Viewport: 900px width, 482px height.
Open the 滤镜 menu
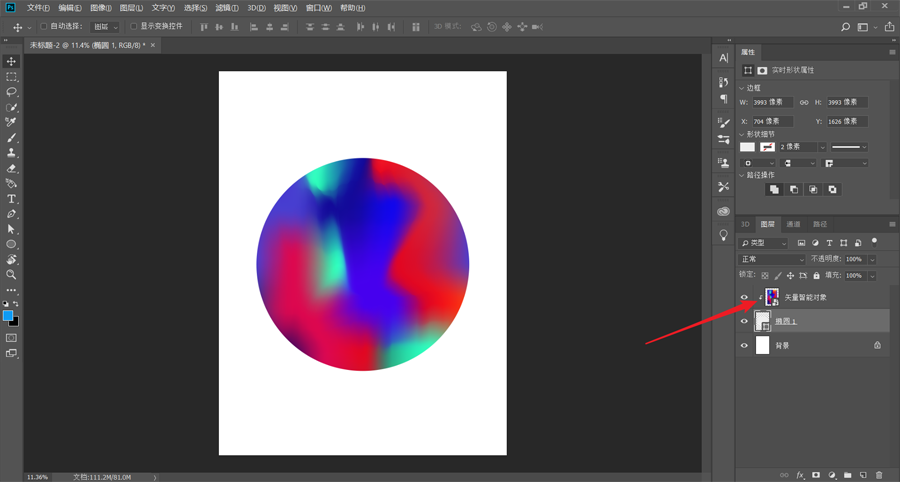pos(226,8)
